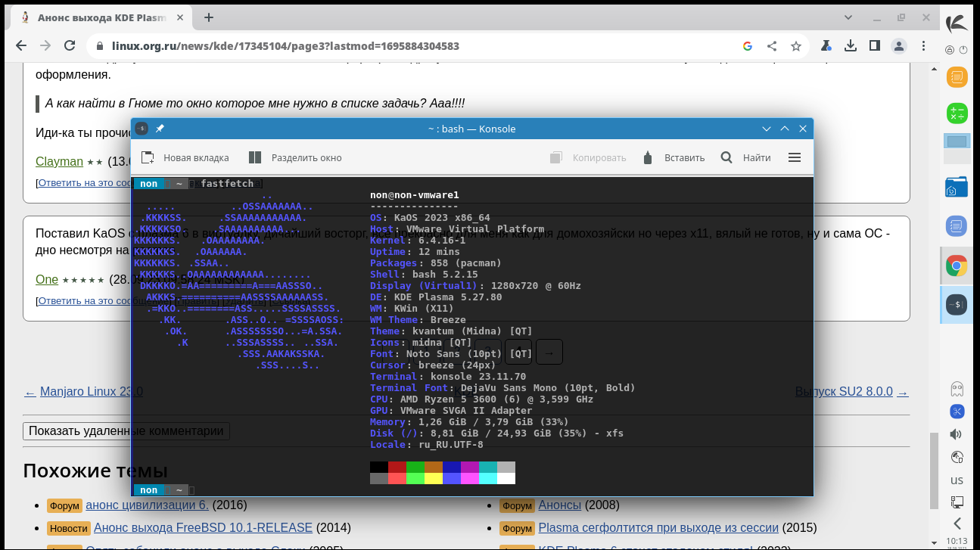Switch keyboard layout 'us' indicator

pos(957,480)
